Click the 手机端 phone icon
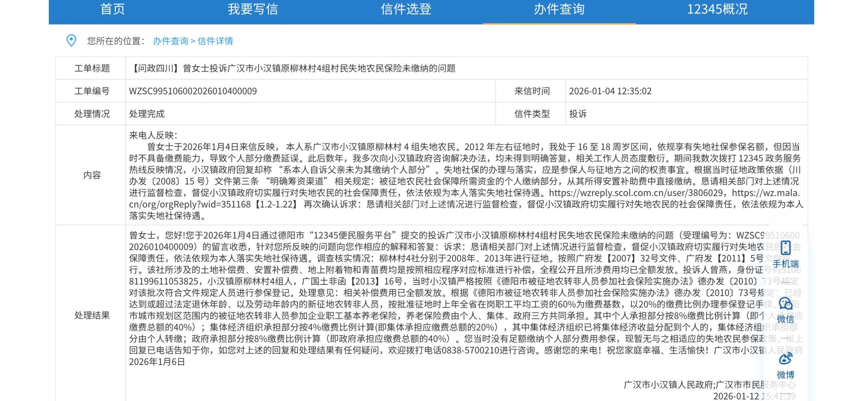The image size is (868, 401). point(786,247)
